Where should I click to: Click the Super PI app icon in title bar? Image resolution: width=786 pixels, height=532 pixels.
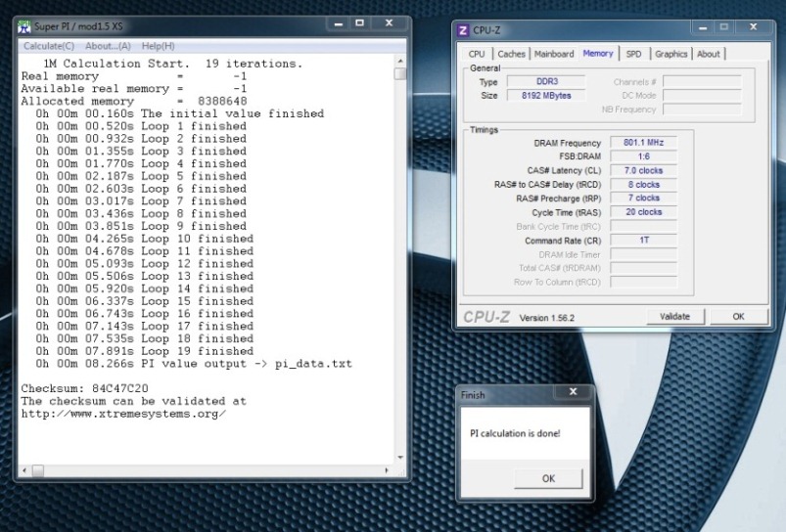click(24, 26)
